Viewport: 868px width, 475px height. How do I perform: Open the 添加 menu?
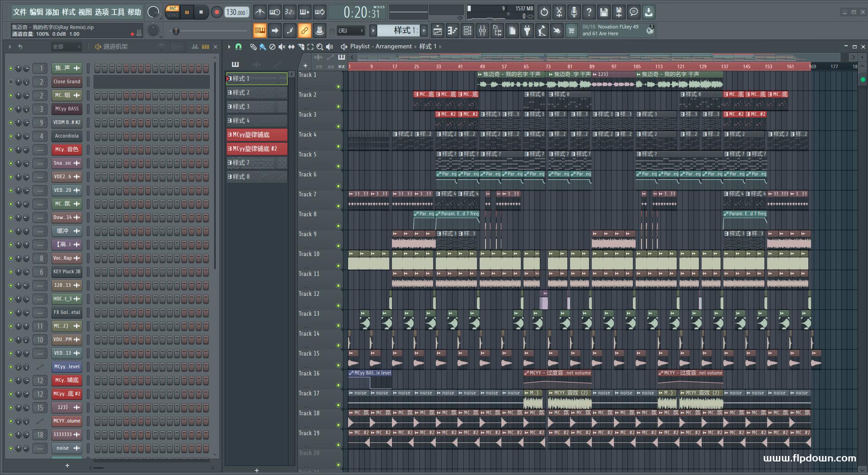coord(52,12)
